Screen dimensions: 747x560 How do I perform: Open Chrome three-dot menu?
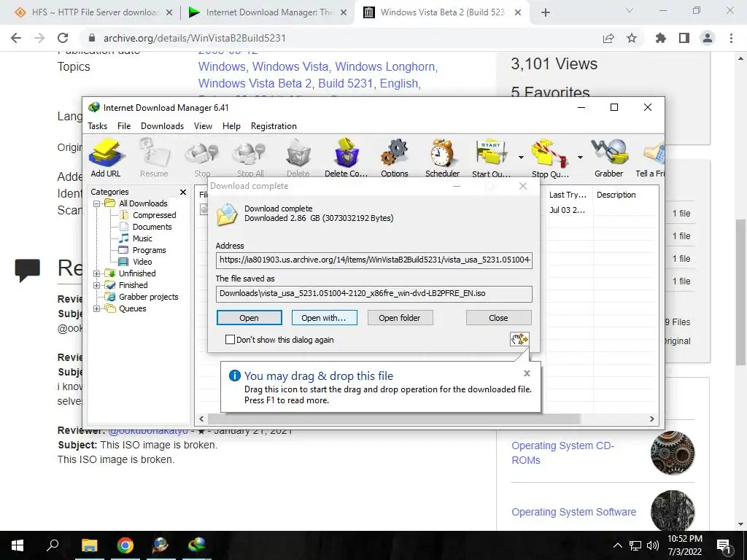(x=731, y=38)
